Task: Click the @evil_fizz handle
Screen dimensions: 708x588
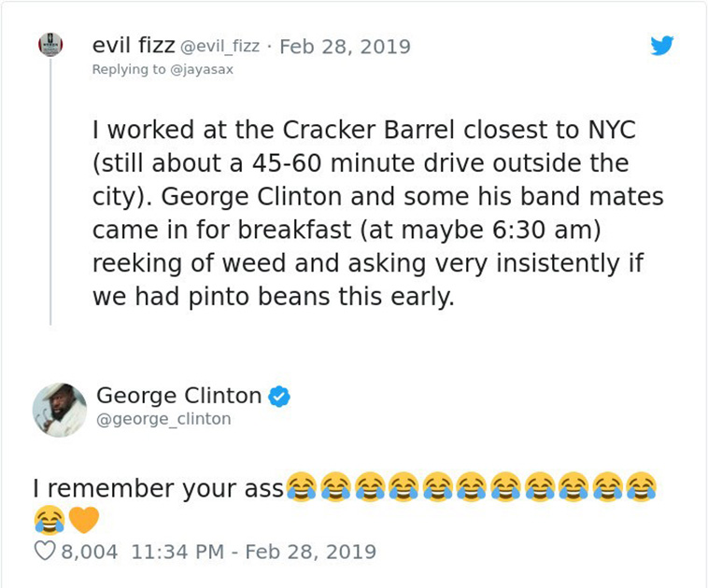Action: coord(219,47)
